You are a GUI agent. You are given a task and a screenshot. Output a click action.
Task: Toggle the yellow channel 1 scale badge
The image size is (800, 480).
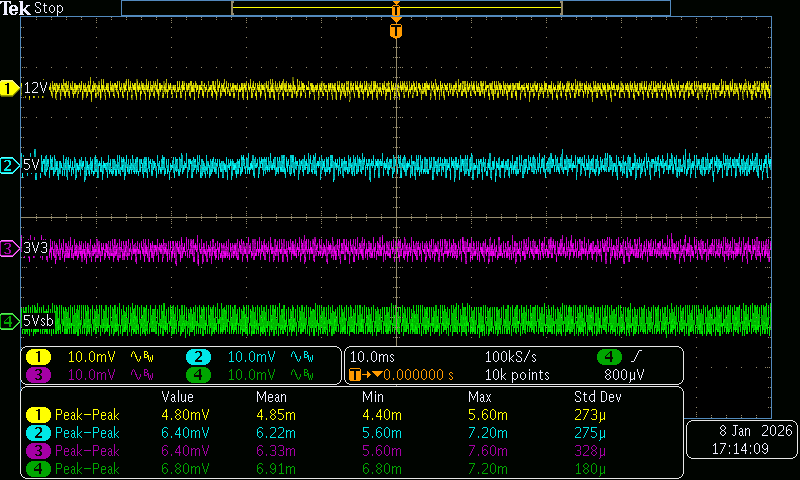tap(38, 357)
